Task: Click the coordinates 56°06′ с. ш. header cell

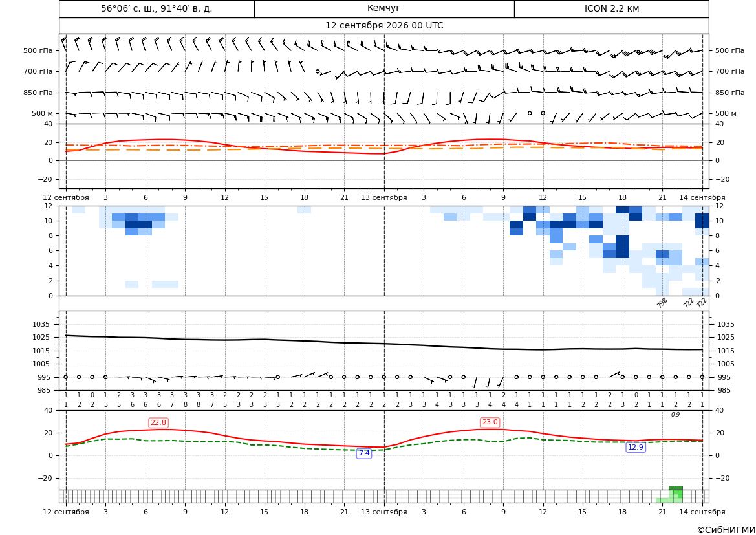Action: 157,8
